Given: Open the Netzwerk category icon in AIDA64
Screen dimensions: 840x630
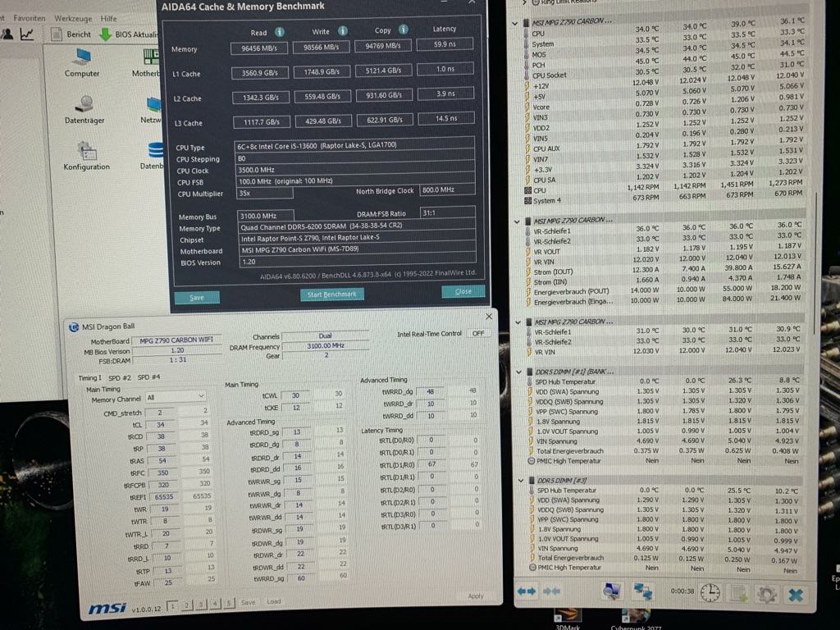Looking at the screenshot, I should (x=151, y=109).
